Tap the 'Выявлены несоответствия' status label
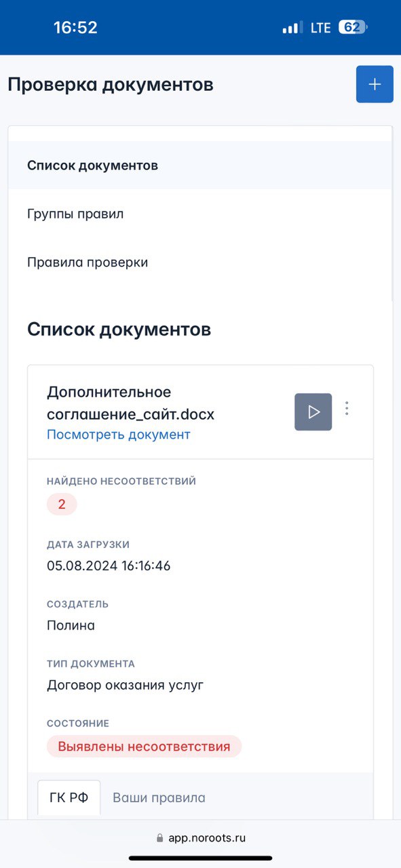Screen dimensions: 401x868 [144, 746]
